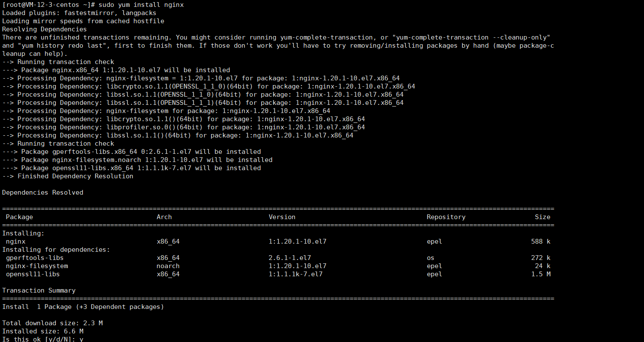Viewport: 644px width, 342px height.
Task: Click the 'Total download size: 2.3 M' line
Action: (x=52, y=323)
